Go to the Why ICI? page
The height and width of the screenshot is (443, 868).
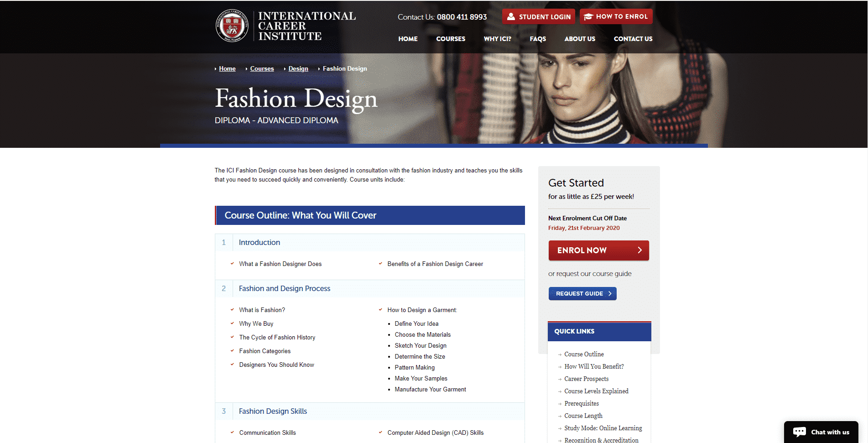[497, 39]
